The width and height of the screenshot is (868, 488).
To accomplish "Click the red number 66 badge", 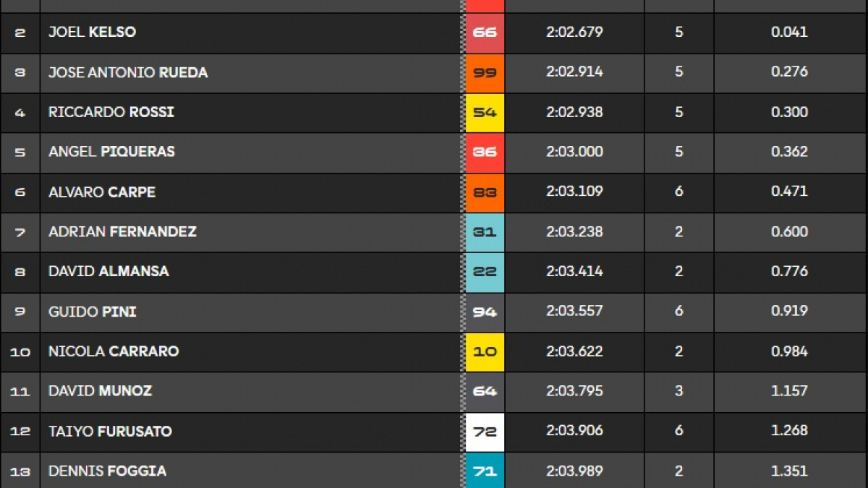I will [x=485, y=33].
